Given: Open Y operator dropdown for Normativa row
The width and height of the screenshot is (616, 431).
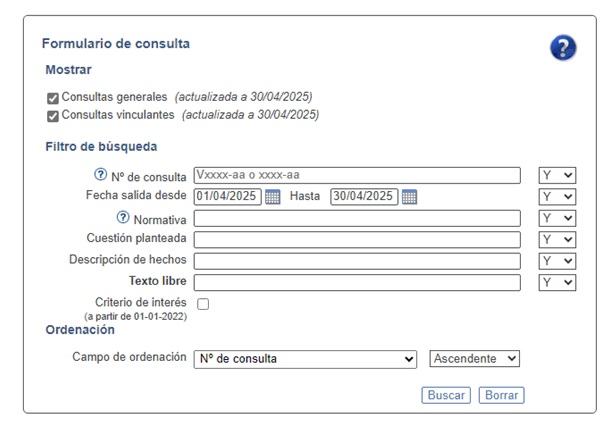Looking at the screenshot, I should (x=557, y=218).
